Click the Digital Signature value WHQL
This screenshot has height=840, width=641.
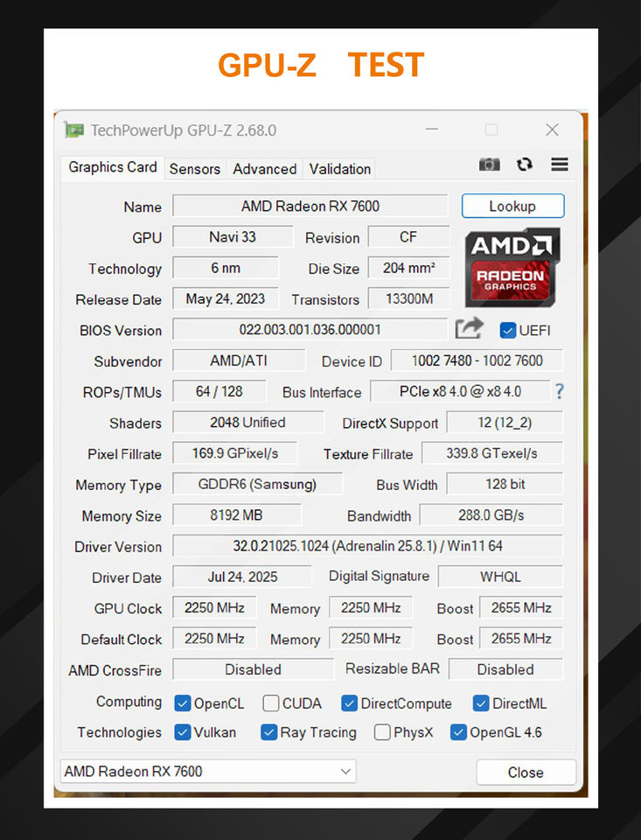[500, 577]
